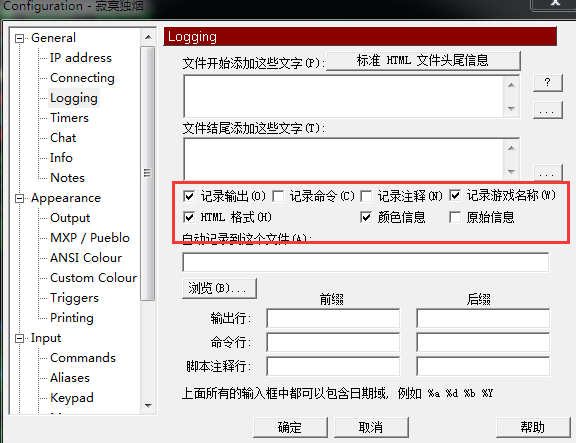Viewport: 576px width, 443px height.
Task: Click inside the 文件开始添加这些文字 text box
Action: tap(344, 96)
